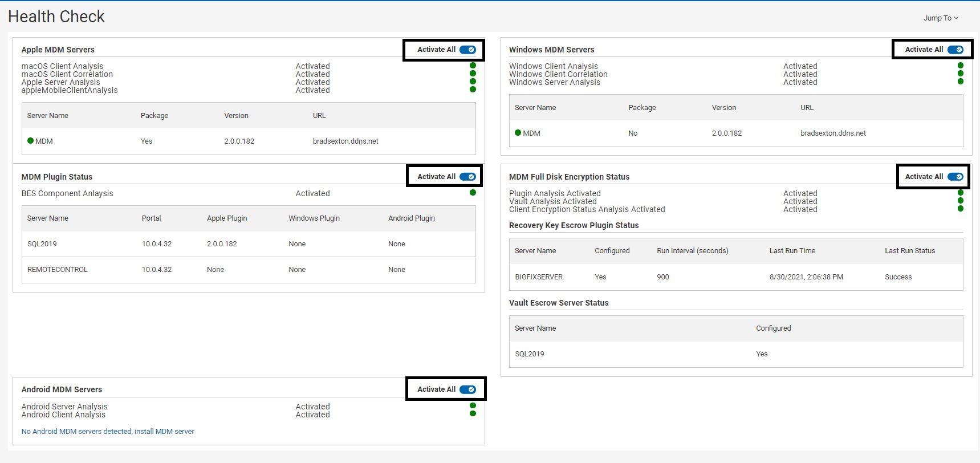Click green status dot for BES Component Analysis
The height and width of the screenshot is (463, 980).
coord(473,193)
